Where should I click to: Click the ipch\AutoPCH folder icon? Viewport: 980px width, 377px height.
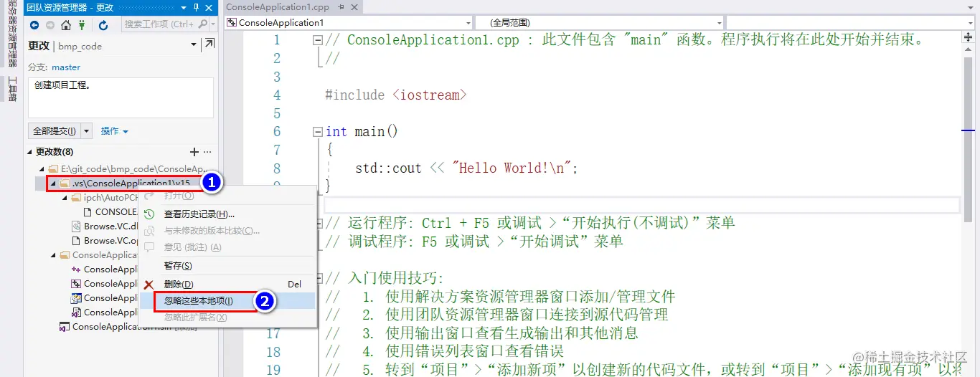[x=77, y=198]
